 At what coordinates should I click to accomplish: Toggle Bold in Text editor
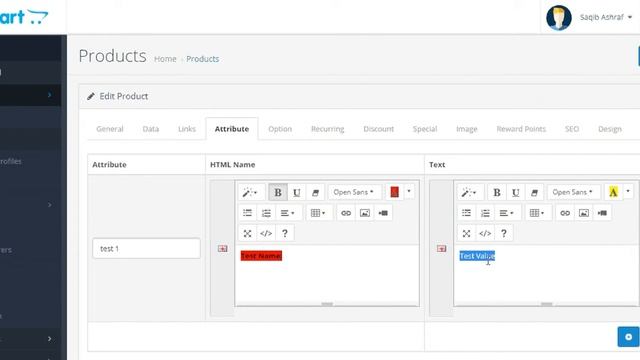tap(497, 192)
